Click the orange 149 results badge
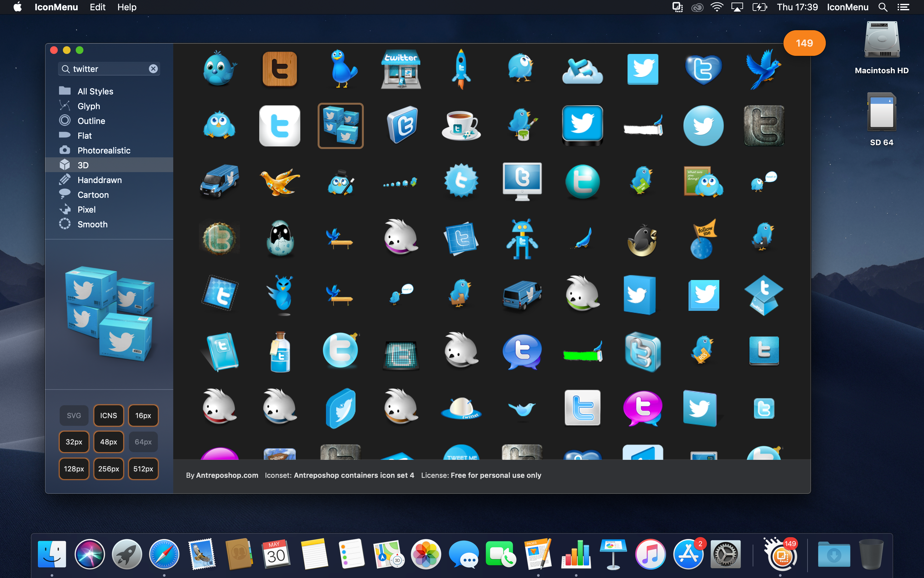The height and width of the screenshot is (578, 924). pyautogui.click(x=804, y=43)
